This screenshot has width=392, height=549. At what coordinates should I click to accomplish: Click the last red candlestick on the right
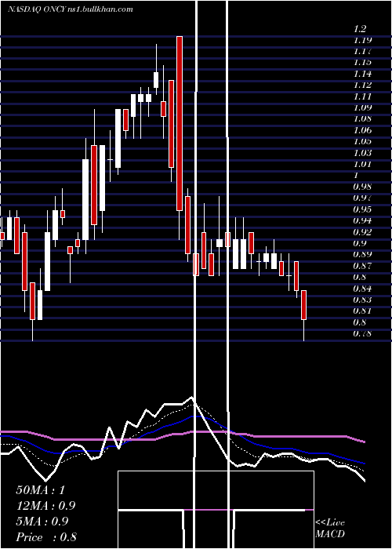304,305
